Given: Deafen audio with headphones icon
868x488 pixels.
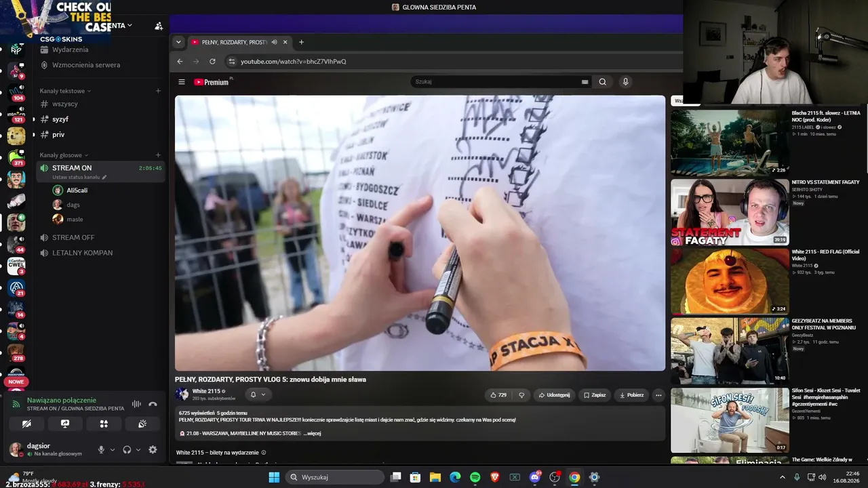Looking at the screenshot, I should coord(127,449).
